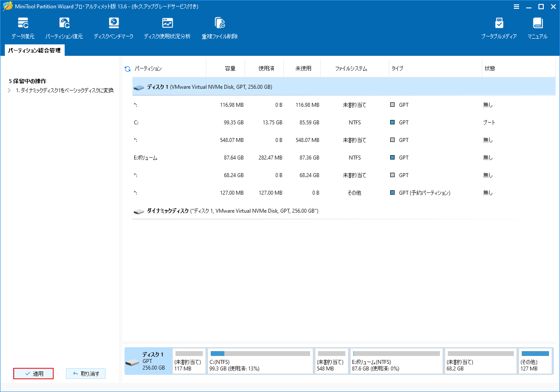Start ディスク使用状況分析 (Space Analyzer)
Viewport: 560px width, 392px height.
pos(167,29)
